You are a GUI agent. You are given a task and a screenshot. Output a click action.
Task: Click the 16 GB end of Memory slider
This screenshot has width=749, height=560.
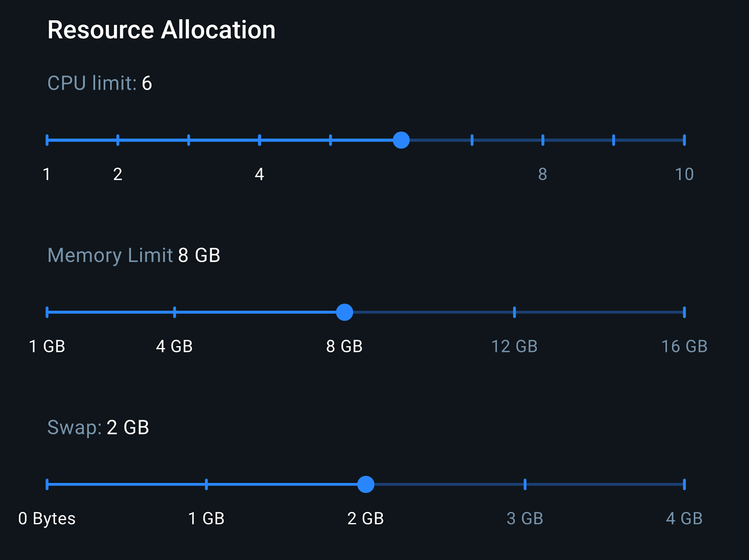point(684,311)
